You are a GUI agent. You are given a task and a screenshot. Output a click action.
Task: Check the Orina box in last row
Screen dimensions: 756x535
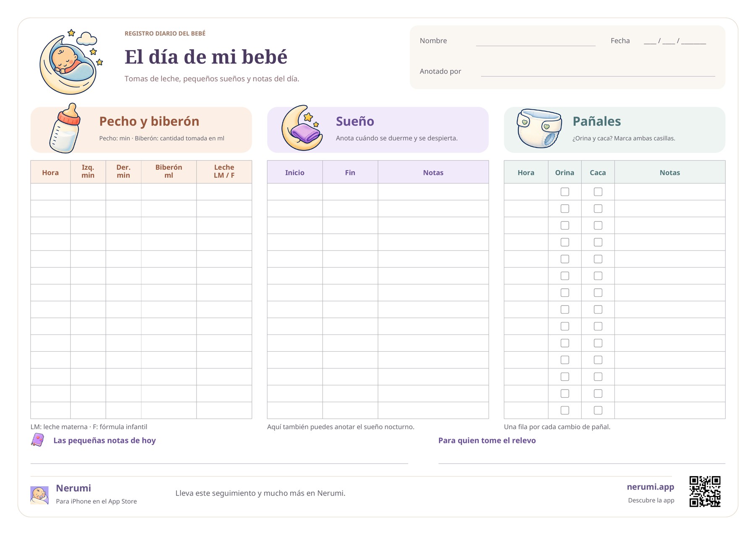[564, 410]
